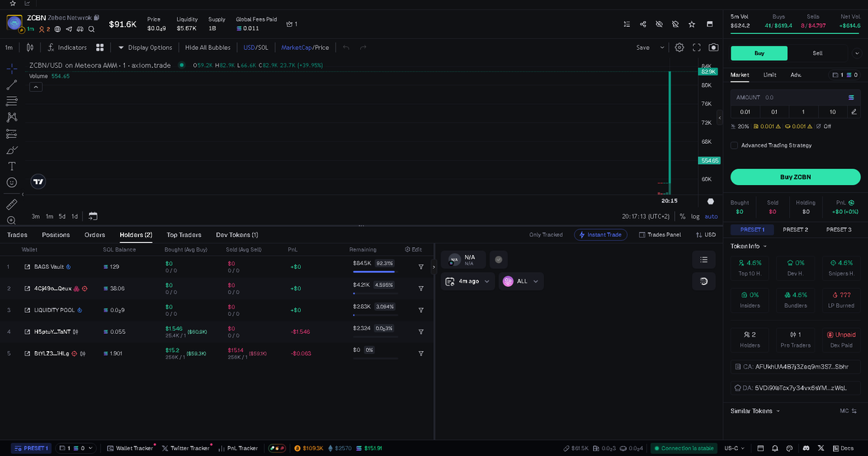Click the share icon in token header
Viewport: 868px width, 456px height.
click(643, 25)
